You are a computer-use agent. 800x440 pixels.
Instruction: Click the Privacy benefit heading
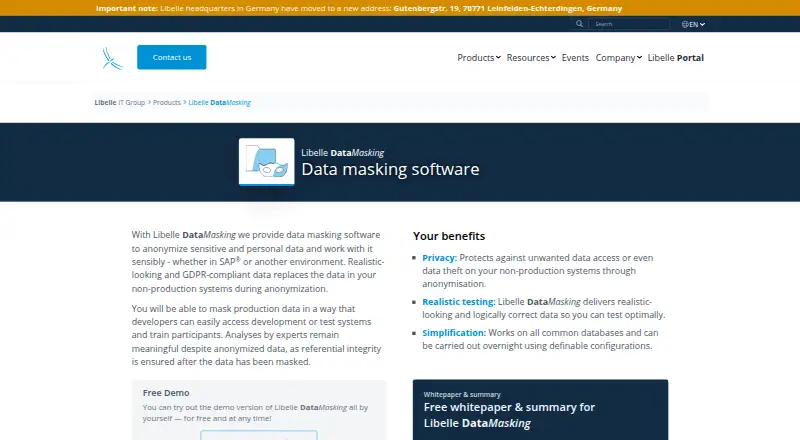(x=439, y=258)
